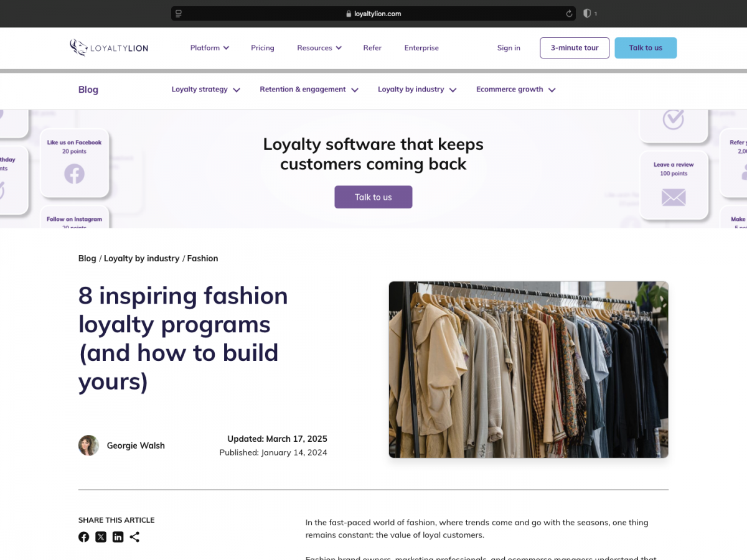Click the LinkedIn share icon
Image resolution: width=747 pixels, height=560 pixels.
[x=118, y=537]
